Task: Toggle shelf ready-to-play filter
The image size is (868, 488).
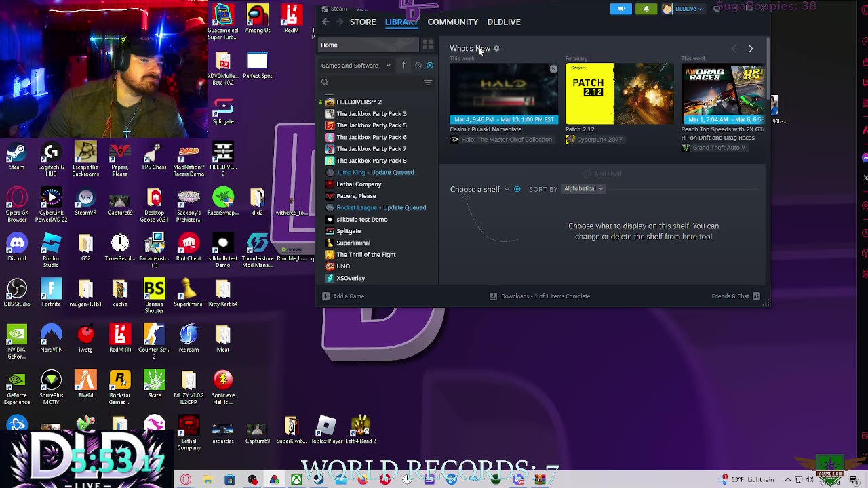Action: click(517, 189)
